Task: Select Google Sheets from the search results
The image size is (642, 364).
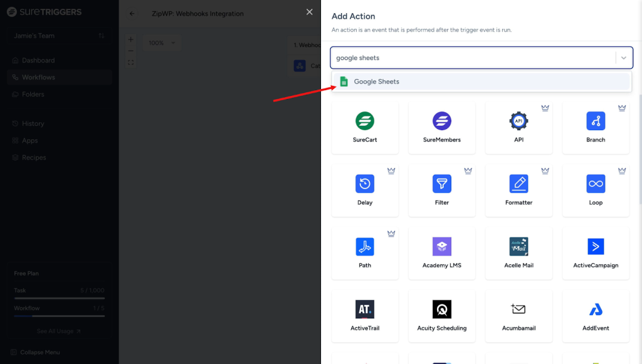Action: (376, 81)
